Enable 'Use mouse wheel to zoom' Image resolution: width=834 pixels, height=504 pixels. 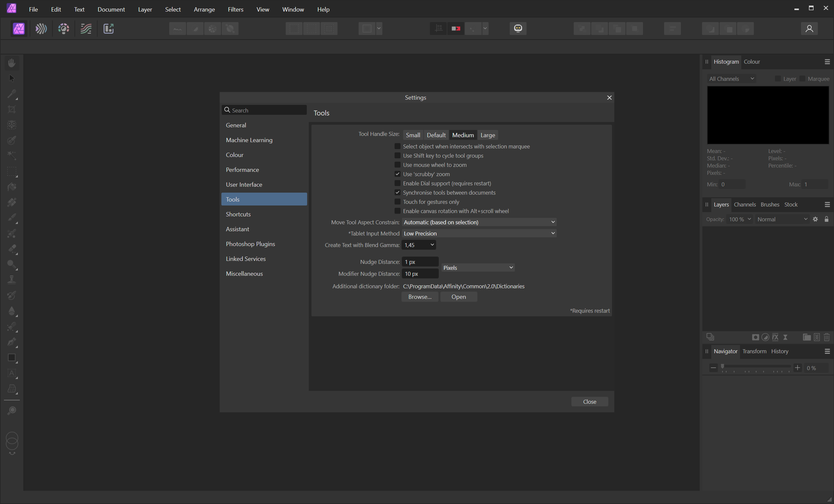pos(397,165)
